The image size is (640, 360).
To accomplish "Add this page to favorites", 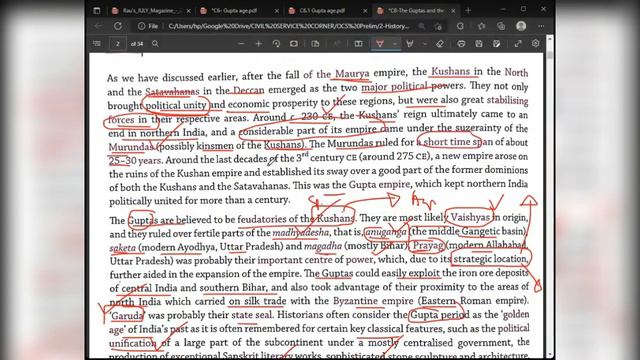I will (439, 26).
